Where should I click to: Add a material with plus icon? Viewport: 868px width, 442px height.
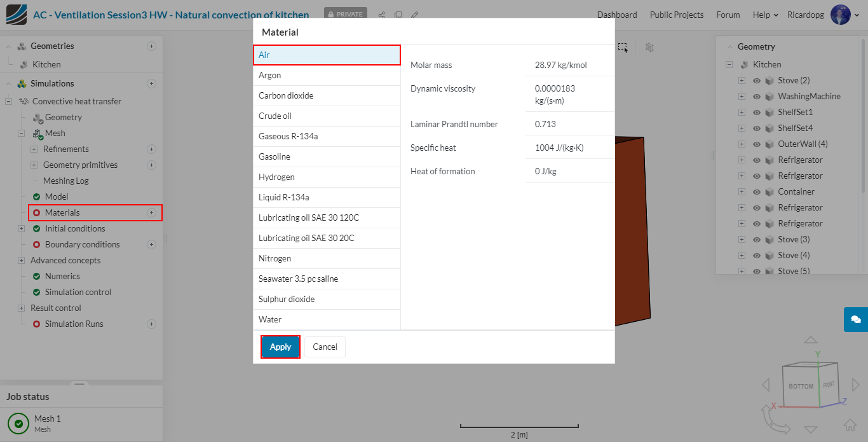[x=151, y=212]
